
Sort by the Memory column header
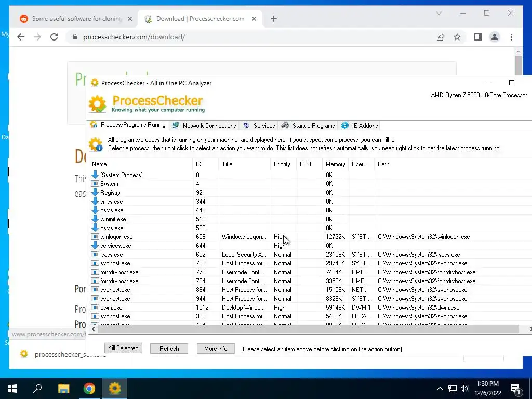[x=335, y=164]
